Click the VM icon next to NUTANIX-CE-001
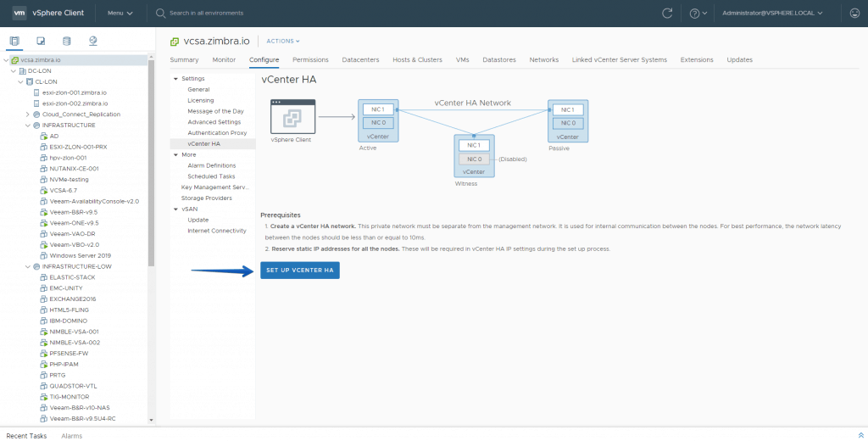The height and width of the screenshot is (441, 868). pos(44,169)
